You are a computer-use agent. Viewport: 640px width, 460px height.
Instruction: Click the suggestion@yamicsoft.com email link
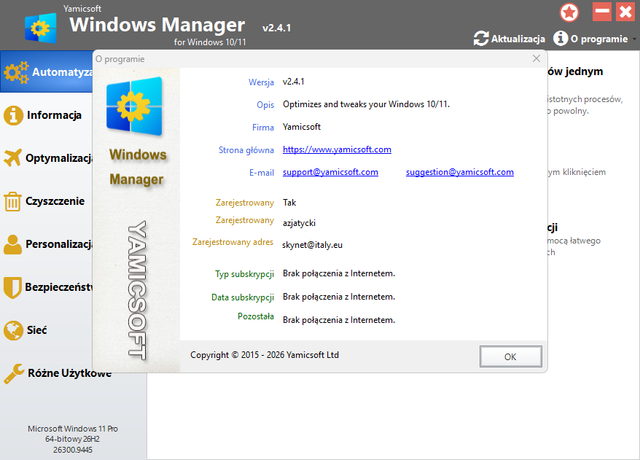tap(460, 172)
